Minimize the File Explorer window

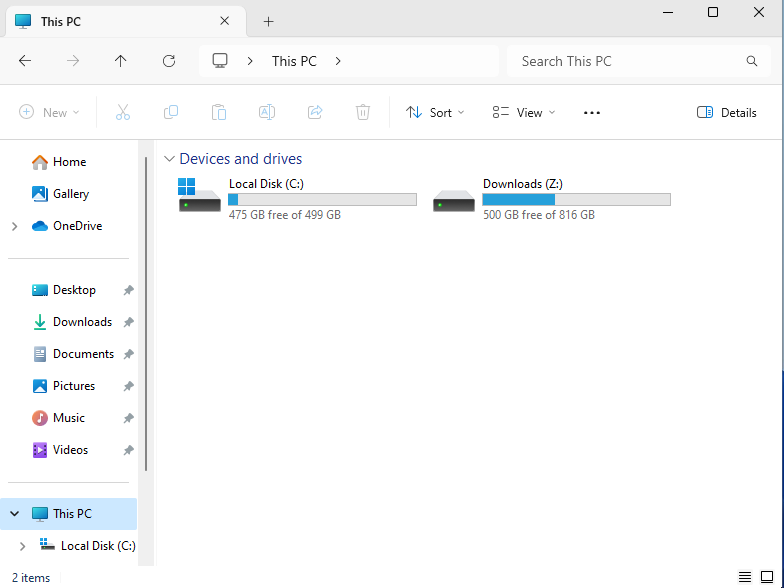coord(668,12)
